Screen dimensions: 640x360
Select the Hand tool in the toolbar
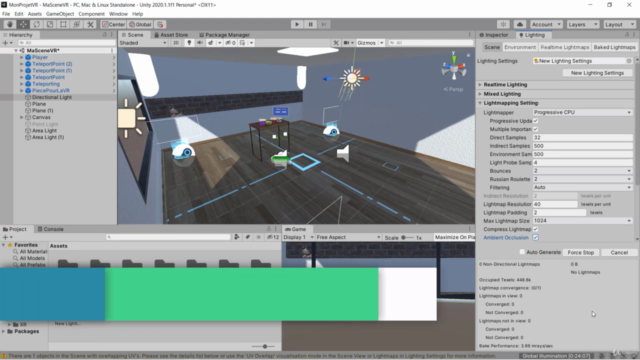pos(10,24)
